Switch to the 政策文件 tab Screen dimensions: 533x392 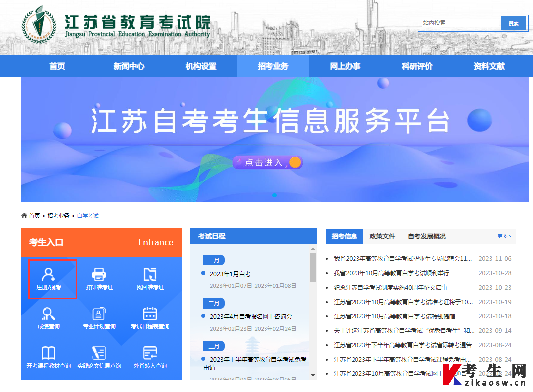click(383, 236)
